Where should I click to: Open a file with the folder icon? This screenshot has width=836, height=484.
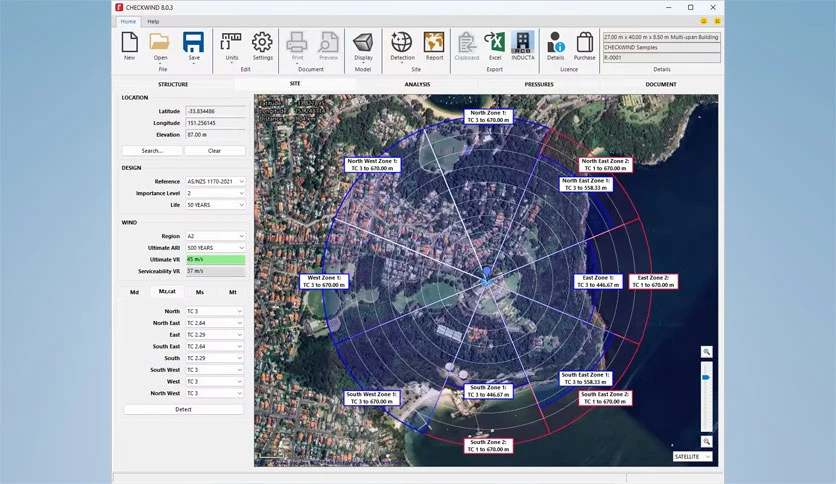[160, 46]
